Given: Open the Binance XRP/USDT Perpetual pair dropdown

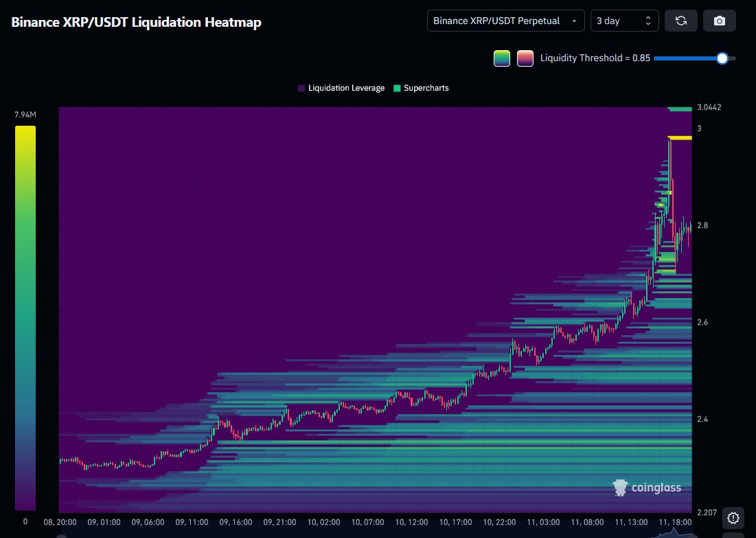Looking at the screenshot, I should [506, 21].
